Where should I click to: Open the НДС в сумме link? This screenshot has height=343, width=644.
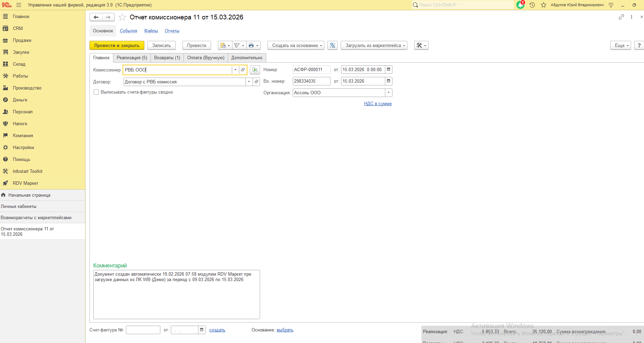[x=378, y=104]
